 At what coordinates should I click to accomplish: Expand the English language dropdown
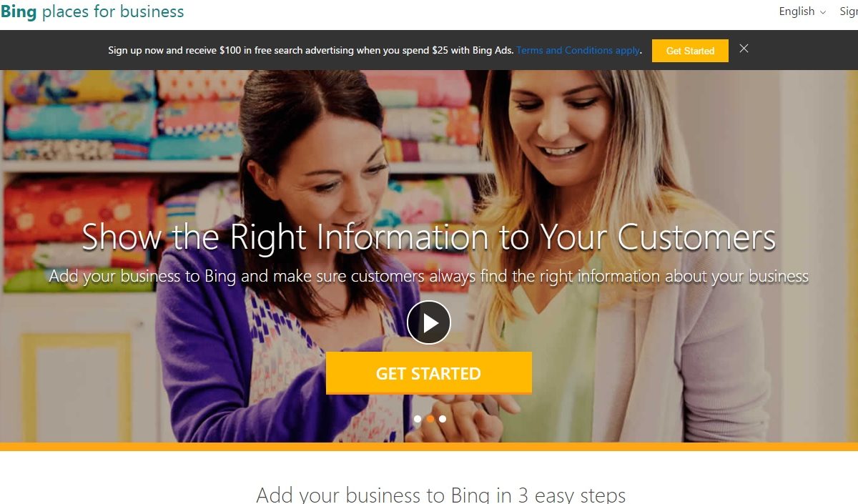pos(802,11)
